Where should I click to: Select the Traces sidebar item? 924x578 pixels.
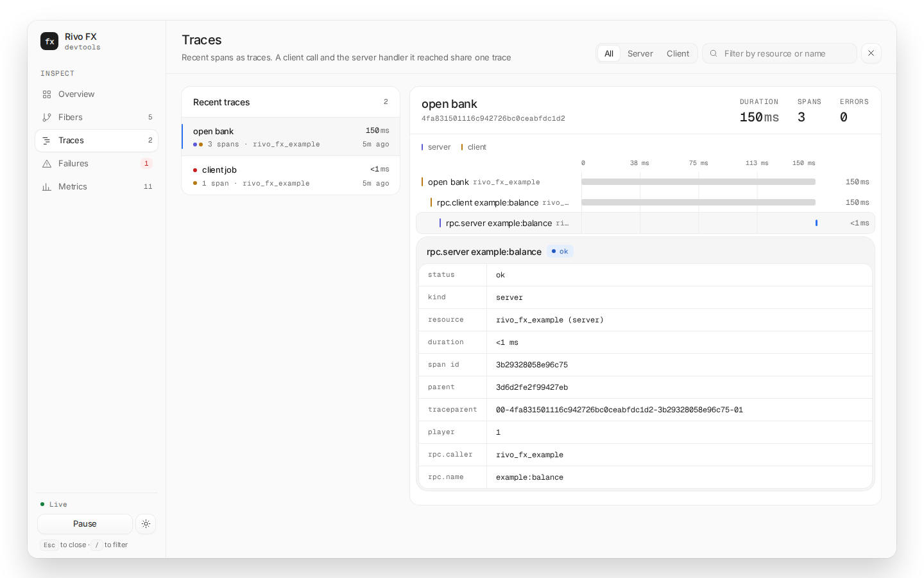coord(96,141)
